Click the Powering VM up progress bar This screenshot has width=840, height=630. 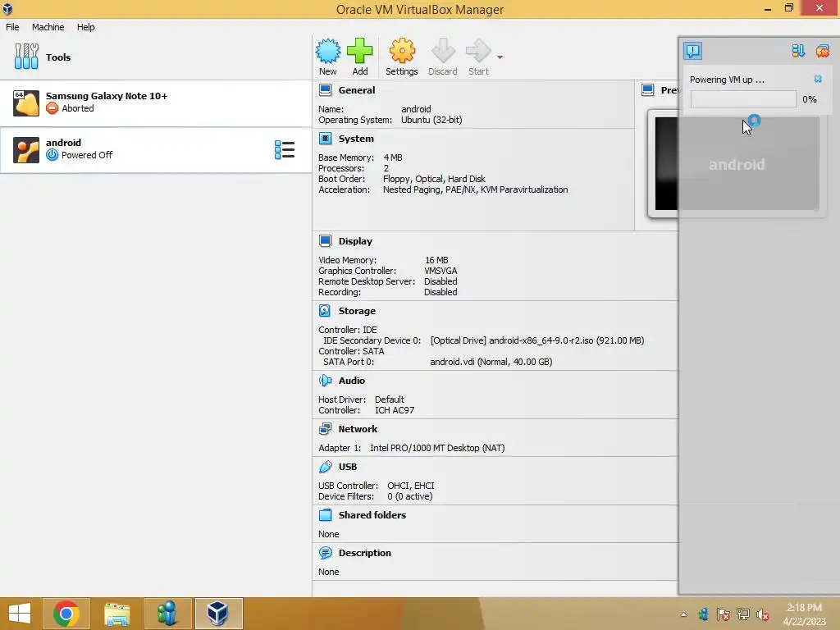[x=743, y=99]
